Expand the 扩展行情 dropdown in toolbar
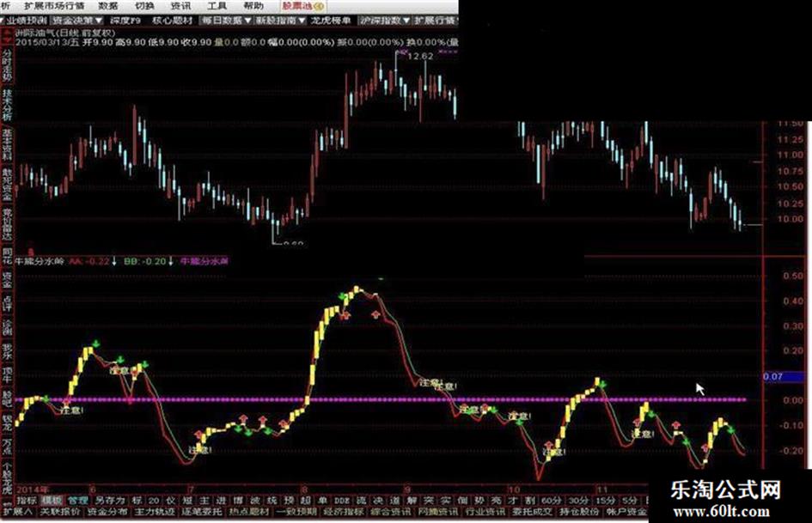Screen dimensions: 812x523 [x=435, y=21]
